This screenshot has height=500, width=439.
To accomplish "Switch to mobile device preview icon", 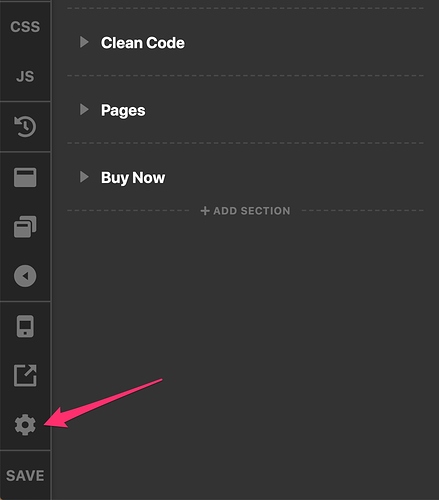I will (25, 326).
